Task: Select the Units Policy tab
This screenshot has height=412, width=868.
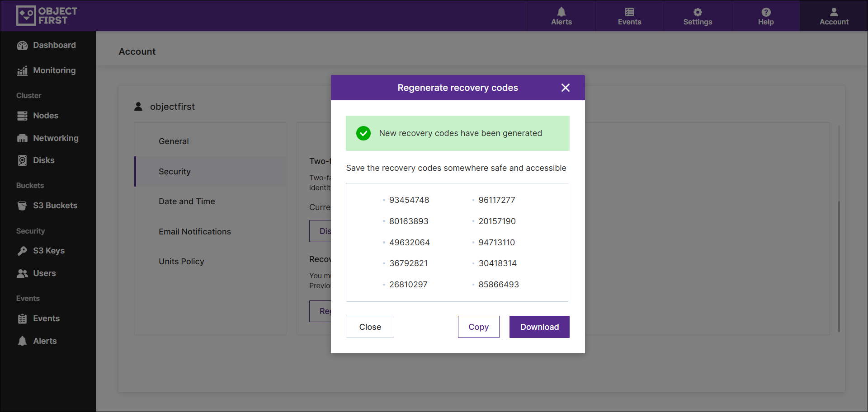Action: pyautogui.click(x=210, y=262)
